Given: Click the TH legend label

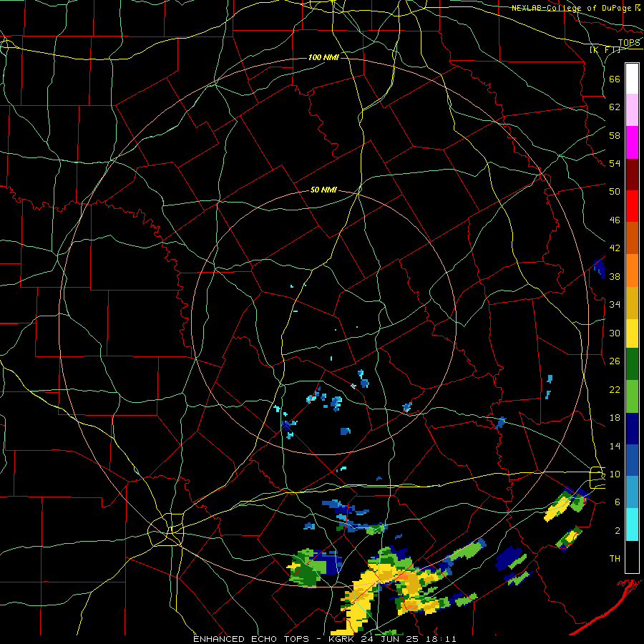Looking at the screenshot, I should click(x=615, y=559).
